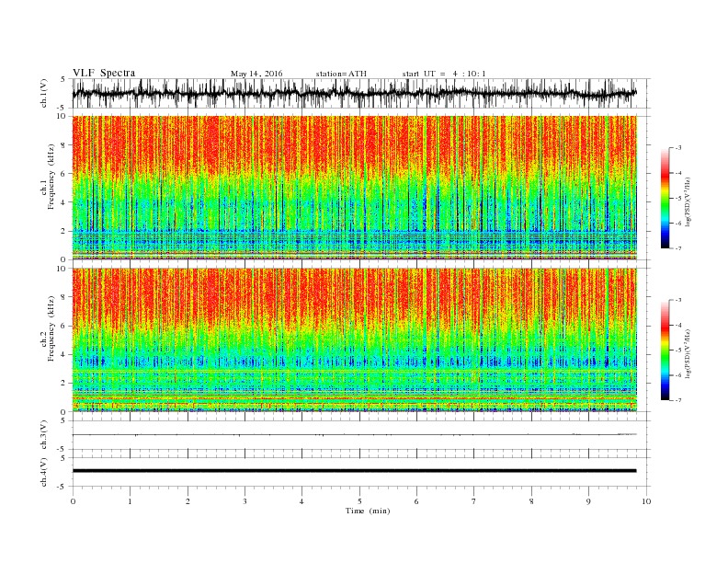Click the '7' tick on the time axis
This screenshot has width=728, height=563.
click(x=474, y=501)
